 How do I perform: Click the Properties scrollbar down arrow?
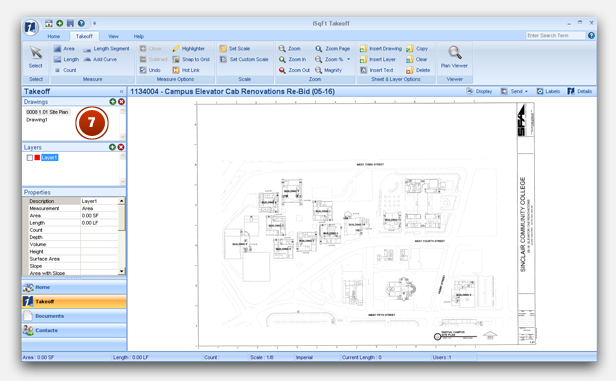pos(122,271)
